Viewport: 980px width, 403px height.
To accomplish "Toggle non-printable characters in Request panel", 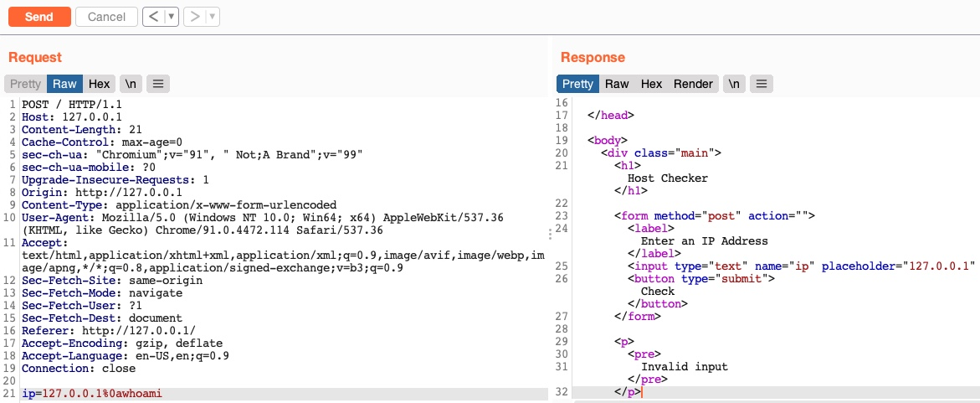I will click(131, 84).
